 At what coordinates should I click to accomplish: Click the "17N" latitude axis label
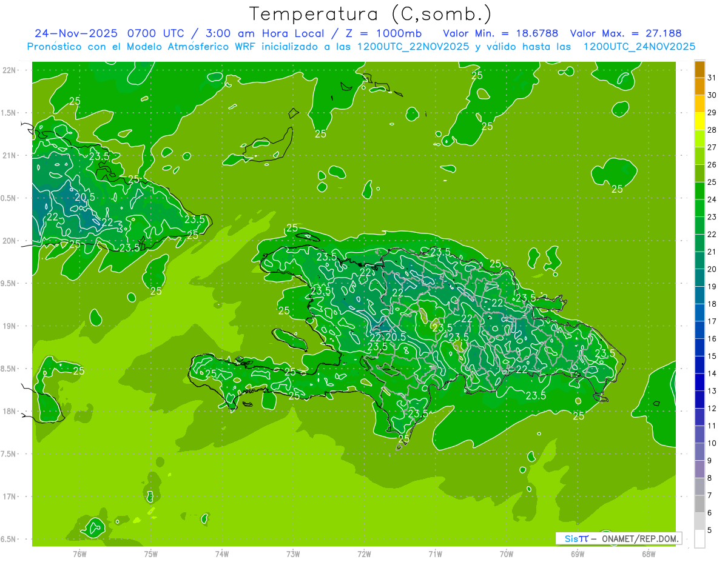click(10, 497)
